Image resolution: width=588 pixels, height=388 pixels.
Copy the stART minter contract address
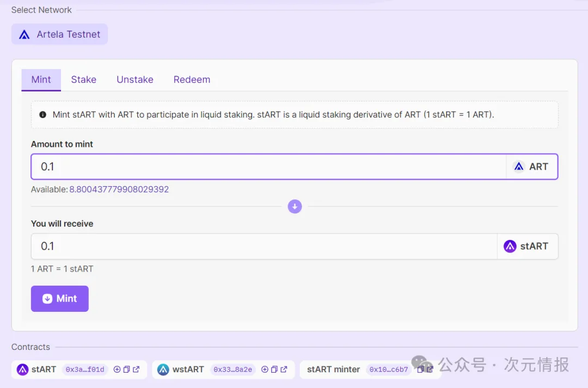[x=420, y=369]
